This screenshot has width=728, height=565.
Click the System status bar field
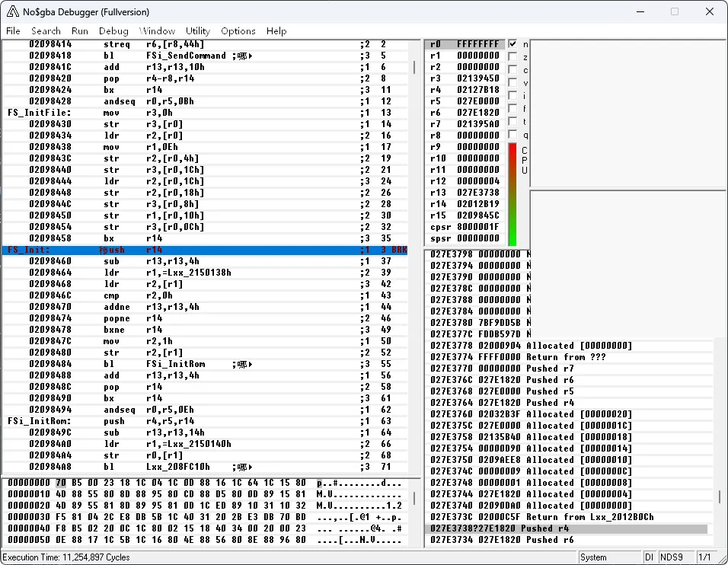click(x=594, y=557)
